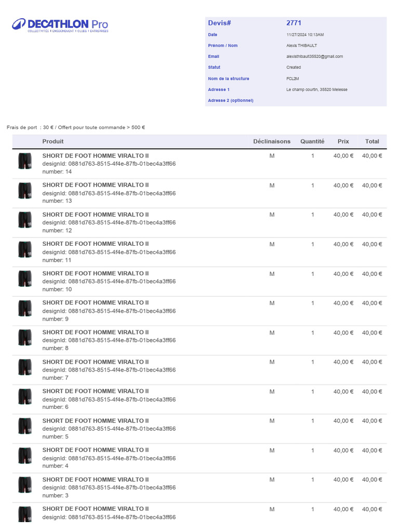Click the Total column header
The height and width of the screenshot is (532, 399).
point(372,141)
